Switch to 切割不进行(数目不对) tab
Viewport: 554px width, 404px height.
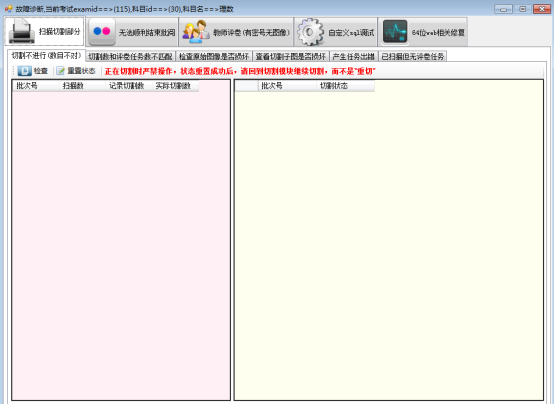[46, 56]
